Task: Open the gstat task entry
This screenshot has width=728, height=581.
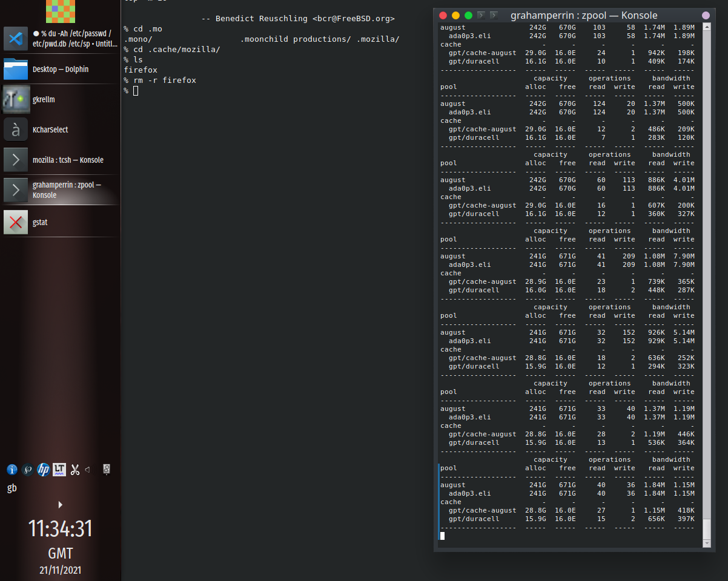Action: click(61, 222)
